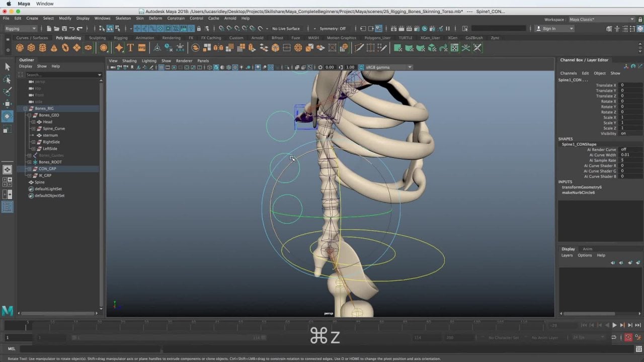Click the Save scene icon
644x362 pixels.
[x=64, y=29]
